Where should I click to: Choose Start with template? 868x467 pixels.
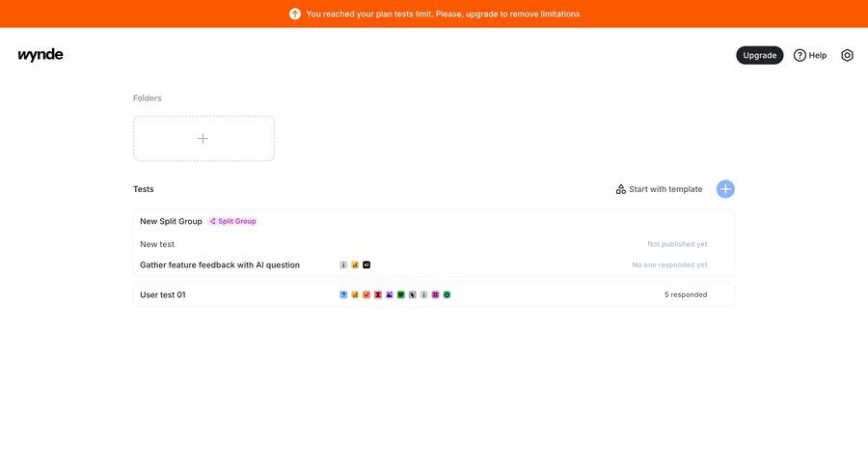(660, 189)
